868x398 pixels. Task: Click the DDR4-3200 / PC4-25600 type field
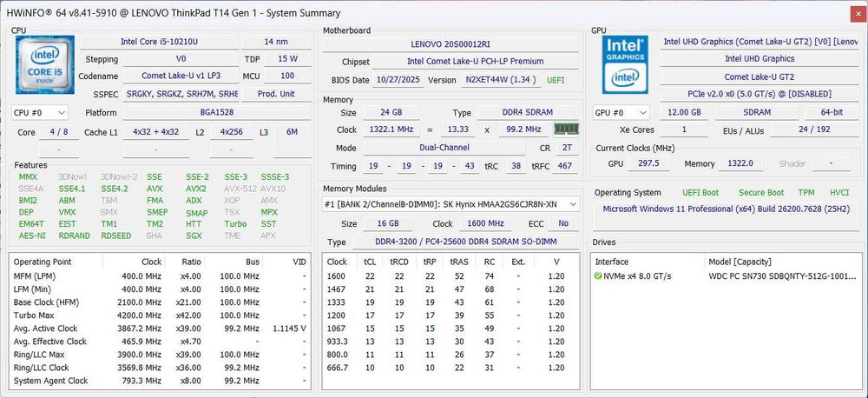tap(466, 242)
